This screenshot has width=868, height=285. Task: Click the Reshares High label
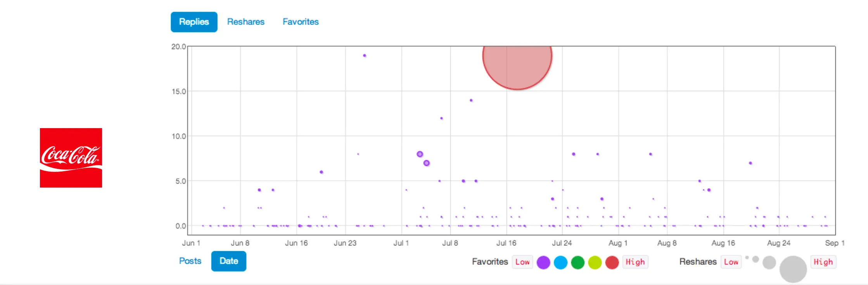[823, 262]
